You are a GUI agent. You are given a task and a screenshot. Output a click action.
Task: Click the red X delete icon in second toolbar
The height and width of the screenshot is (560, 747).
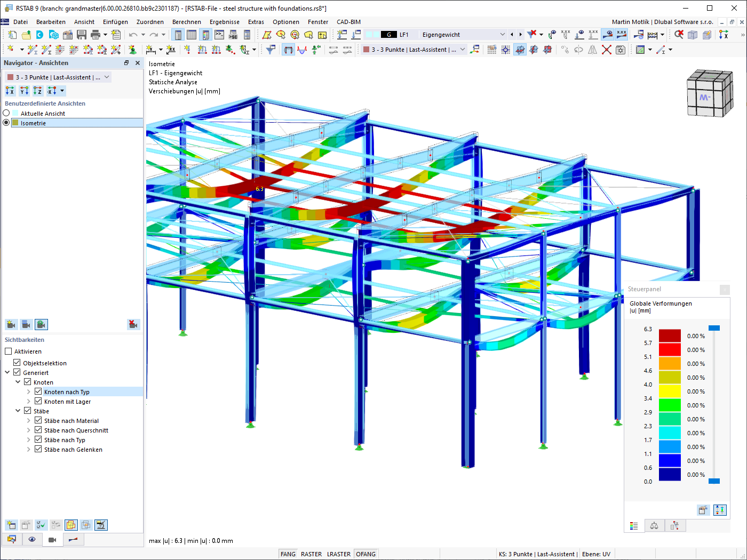pos(607,50)
